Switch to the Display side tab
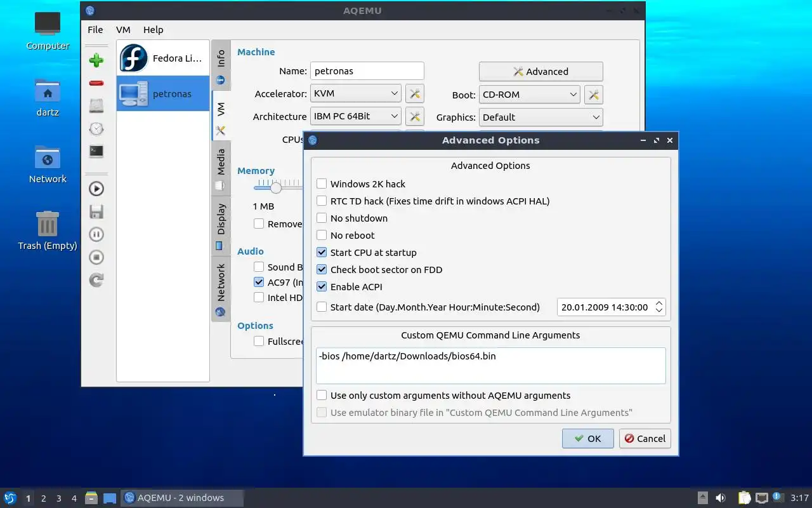The width and height of the screenshot is (812, 508). coord(221,226)
